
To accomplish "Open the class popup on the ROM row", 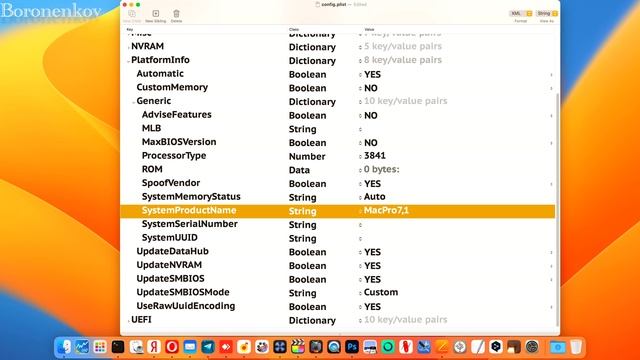I will [x=360, y=170].
